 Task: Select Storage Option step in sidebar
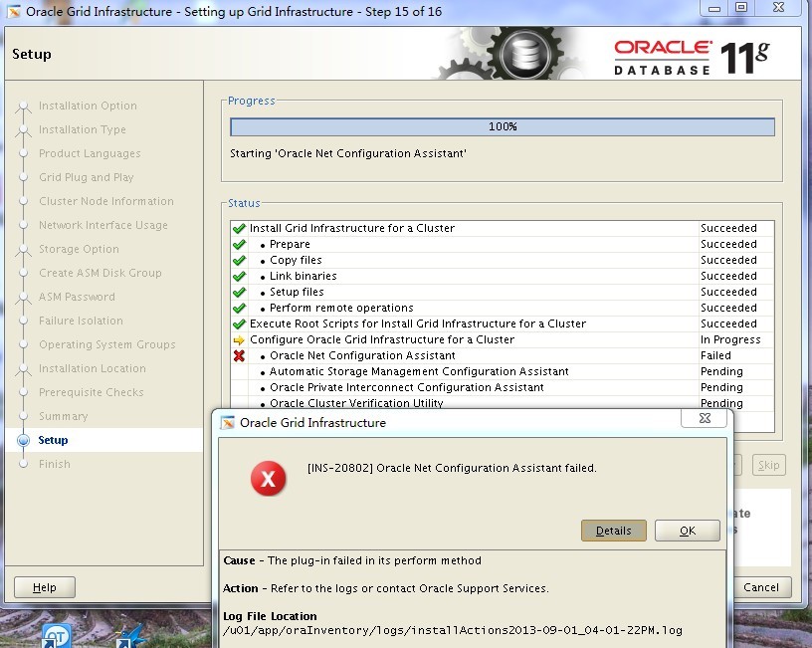[79, 249]
